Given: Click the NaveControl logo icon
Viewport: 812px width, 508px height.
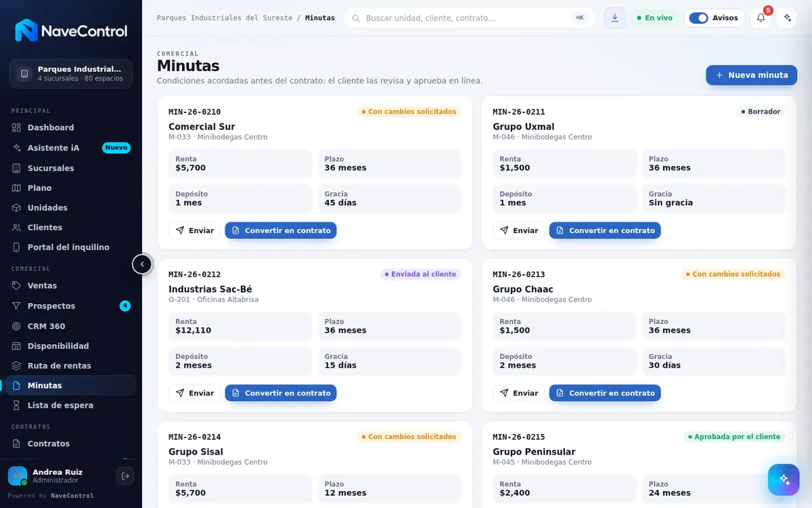Looking at the screenshot, I should (26, 30).
